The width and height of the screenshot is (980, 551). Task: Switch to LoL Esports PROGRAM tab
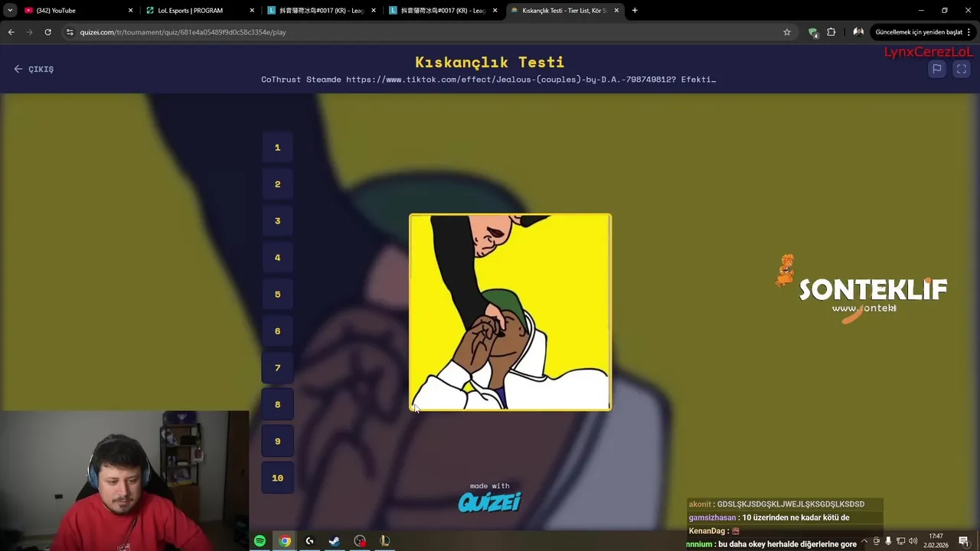[x=199, y=11]
